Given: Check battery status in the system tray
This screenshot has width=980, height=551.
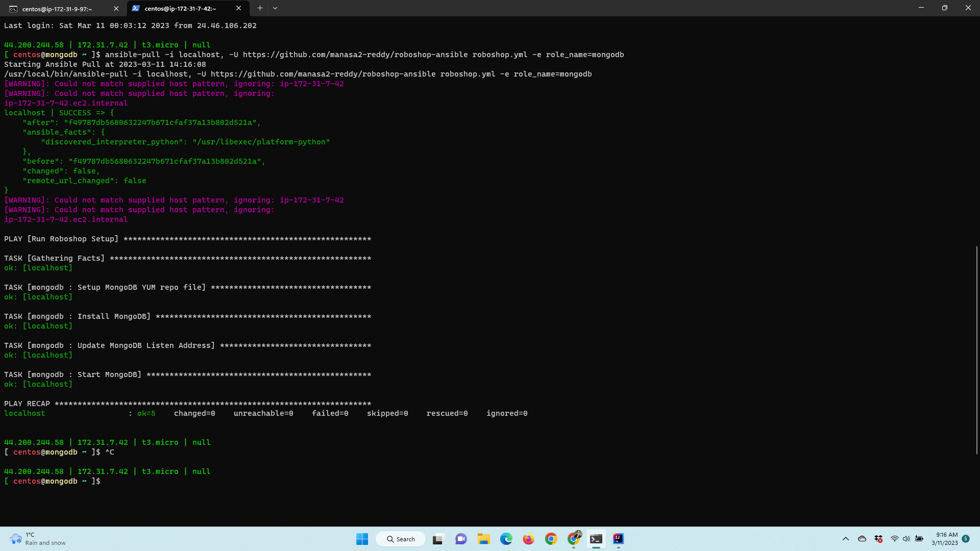Looking at the screenshot, I should (919, 539).
